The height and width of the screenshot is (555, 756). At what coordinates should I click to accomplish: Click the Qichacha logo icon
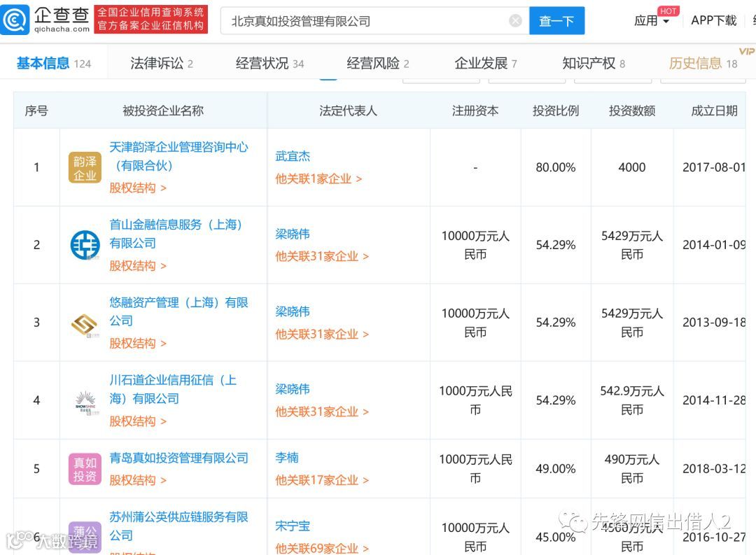[15, 20]
